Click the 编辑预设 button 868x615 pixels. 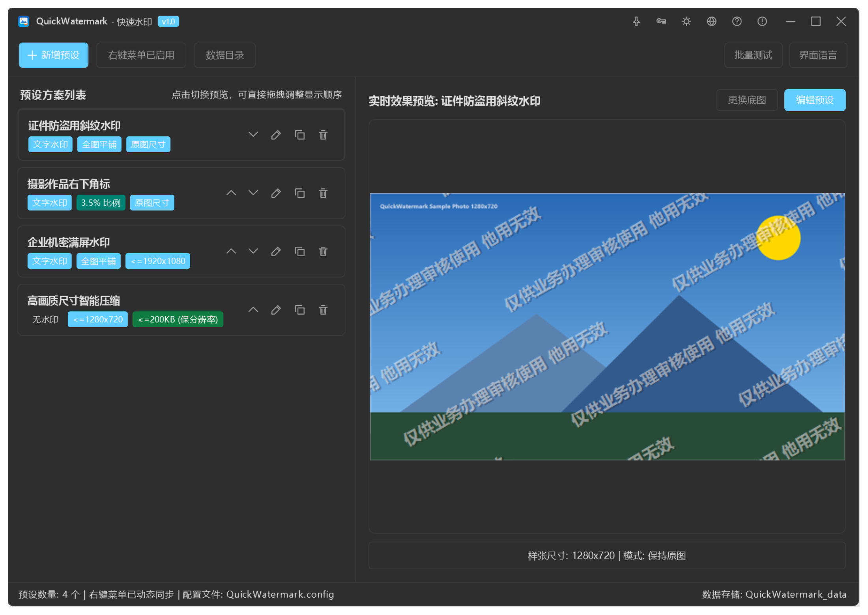pos(815,100)
